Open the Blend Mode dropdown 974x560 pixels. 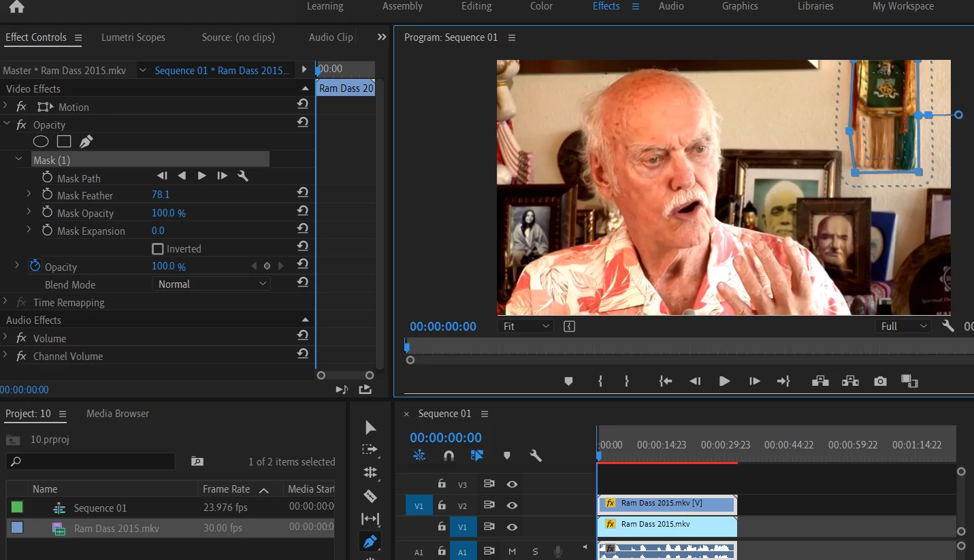click(x=211, y=284)
